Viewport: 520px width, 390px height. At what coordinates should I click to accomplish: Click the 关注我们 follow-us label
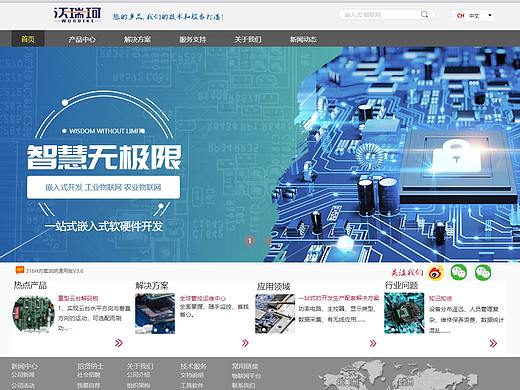coord(407,272)
